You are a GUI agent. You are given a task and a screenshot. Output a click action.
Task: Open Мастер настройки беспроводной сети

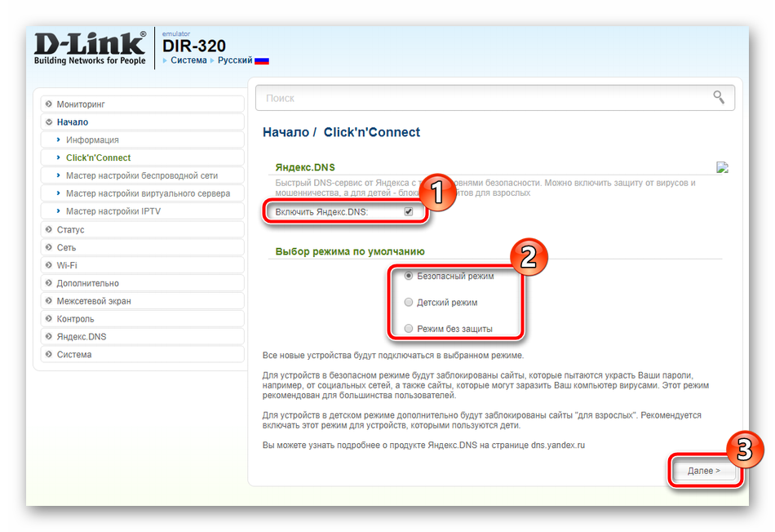tap(142, 175)
